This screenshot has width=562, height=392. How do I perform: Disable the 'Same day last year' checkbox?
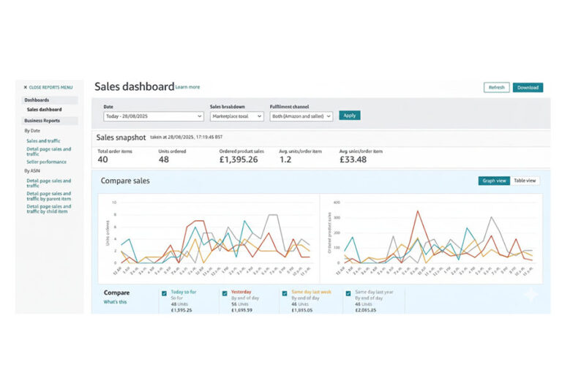[348, 293]
